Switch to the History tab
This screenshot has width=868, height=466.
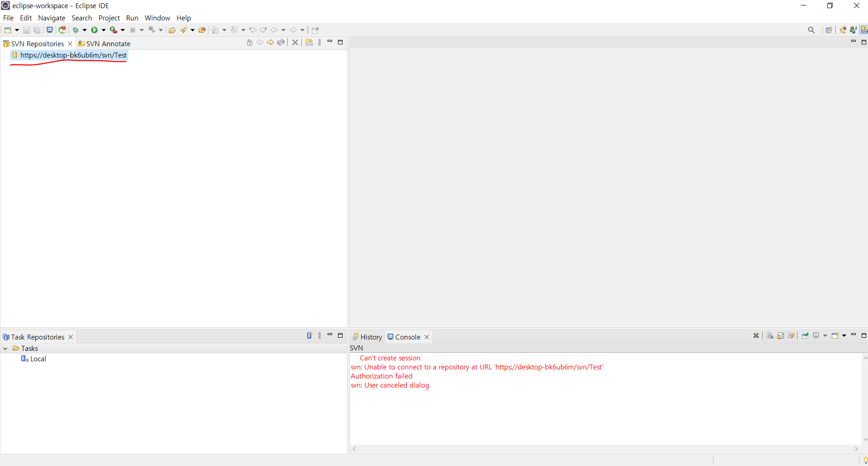coord(368,337)
